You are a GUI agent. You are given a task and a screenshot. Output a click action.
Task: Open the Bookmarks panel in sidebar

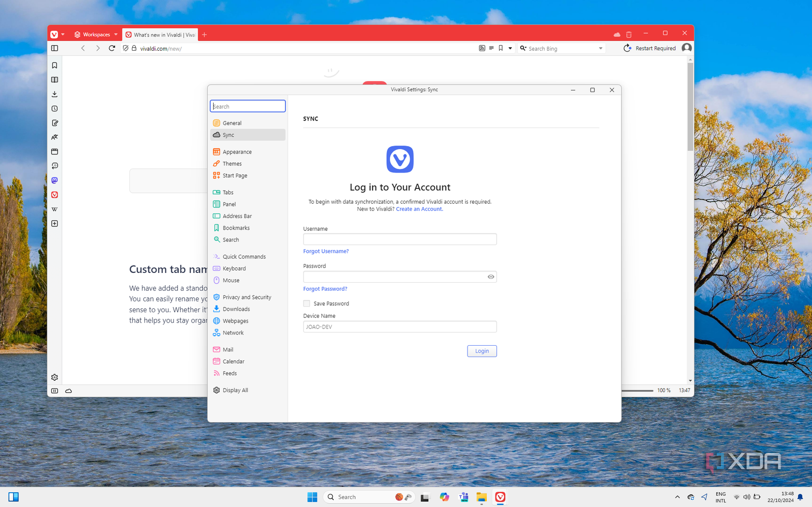click(x=55, y=65)
